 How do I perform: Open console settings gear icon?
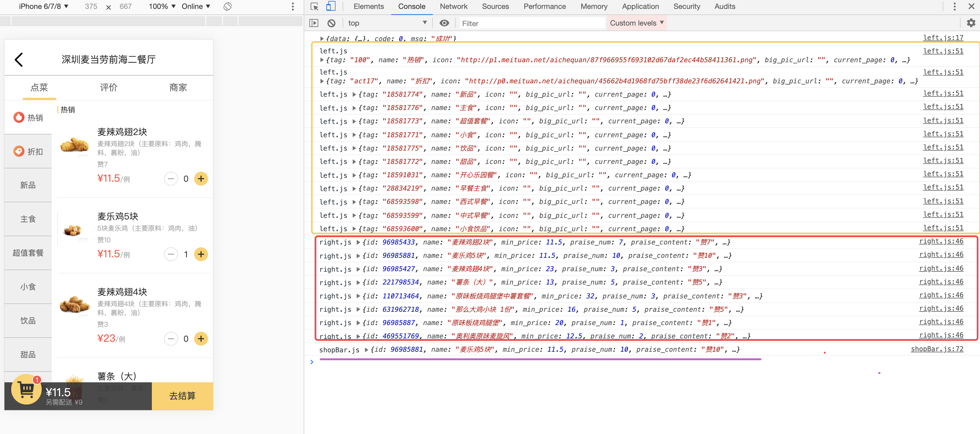click(x=971, y=23)
